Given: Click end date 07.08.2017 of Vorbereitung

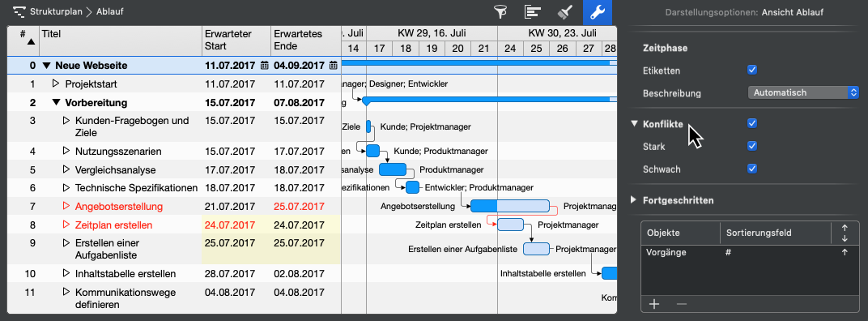Looking at the screenshot, I should 299,103.
